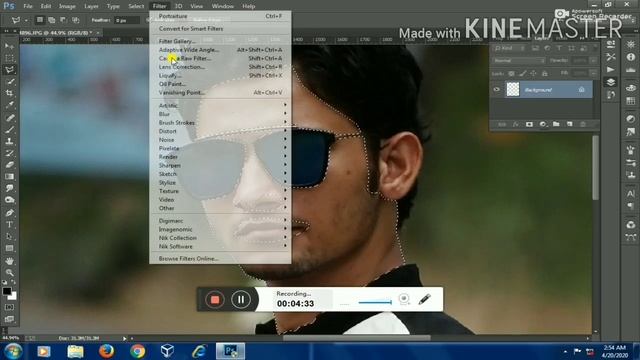Image resolution: width=640 pixels, height=360 pixels.
Task: Open the layer filter Kind dropdown
Action: [x=509, y=48]
